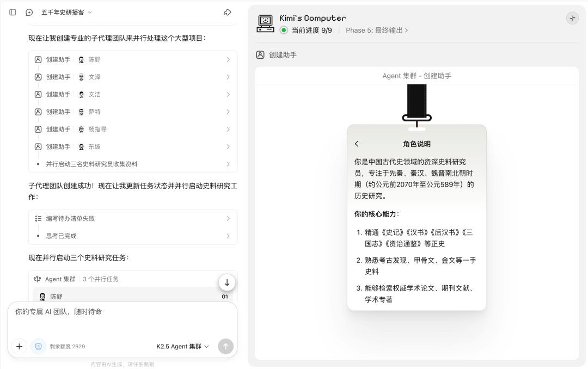Click 剩余额度 2929 text
The width and height of the screenshot is (588, 369).
click(x=68, y=347)
